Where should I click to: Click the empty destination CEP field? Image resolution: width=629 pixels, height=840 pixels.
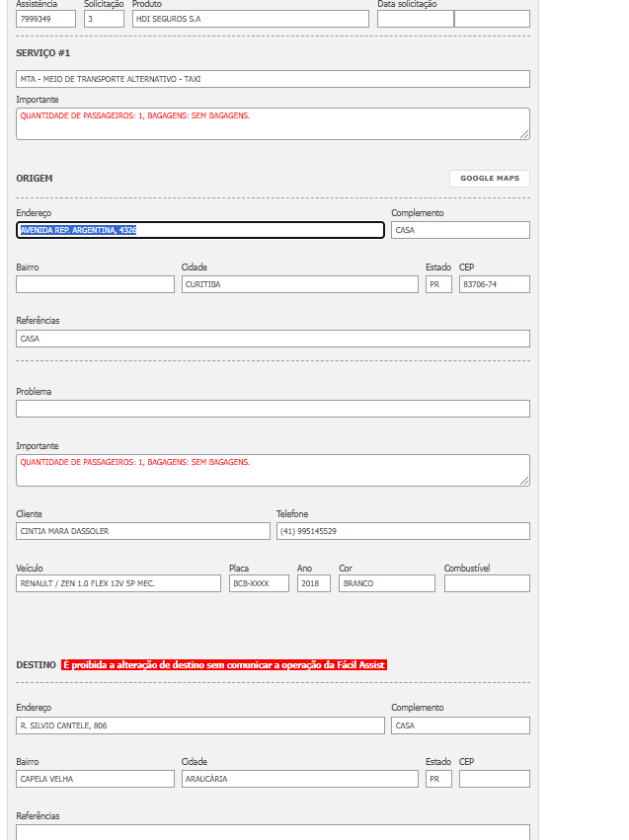click(x=494, y=779)
